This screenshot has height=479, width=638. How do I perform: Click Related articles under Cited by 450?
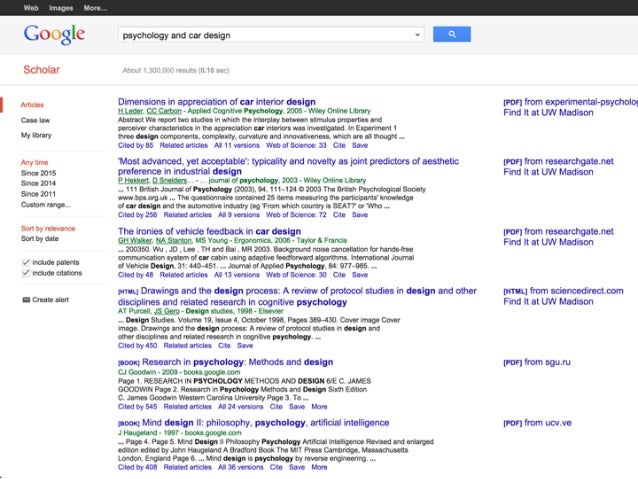pos(188,346)
